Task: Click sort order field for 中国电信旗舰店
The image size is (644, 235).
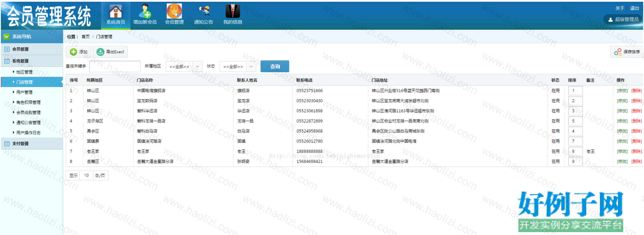Action: 575,91
